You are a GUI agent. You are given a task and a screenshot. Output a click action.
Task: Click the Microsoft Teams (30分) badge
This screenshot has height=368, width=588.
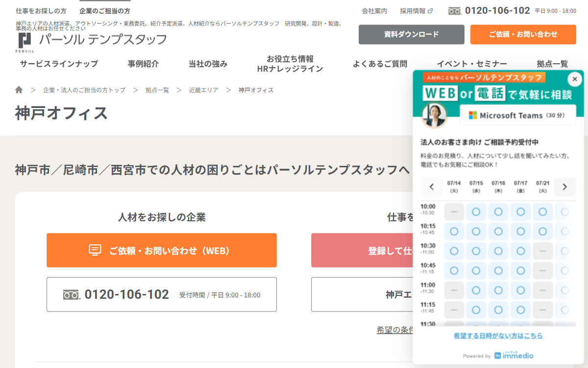point(517,116)
